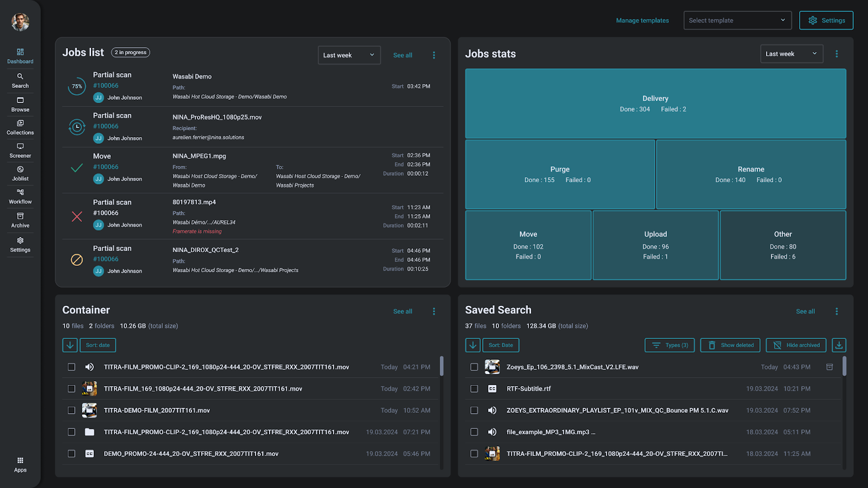Open the Apps grid icon
The width and height of the screenshot is (868, 488).
pos(20,461)
